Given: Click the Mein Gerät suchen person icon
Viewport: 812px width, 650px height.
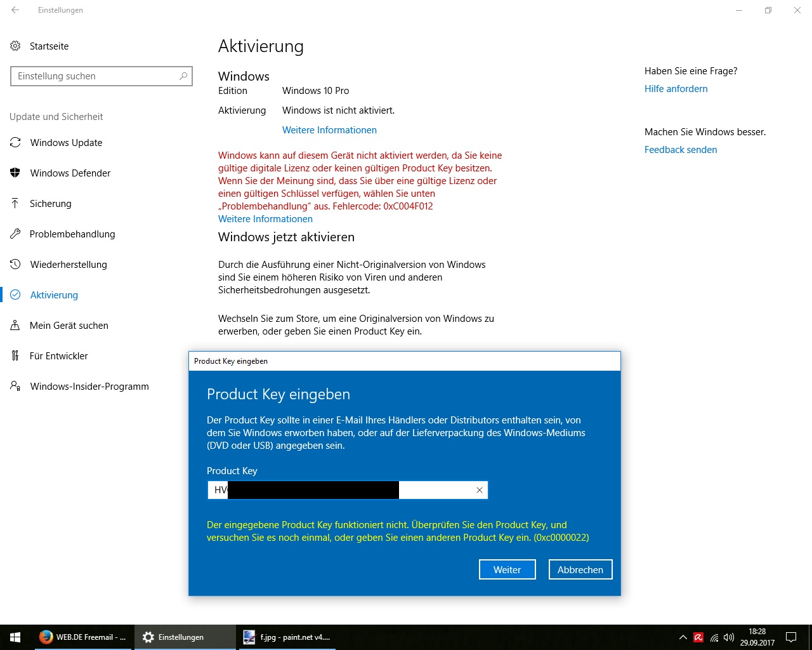Looking at the screenshot, I should (15, 325).
